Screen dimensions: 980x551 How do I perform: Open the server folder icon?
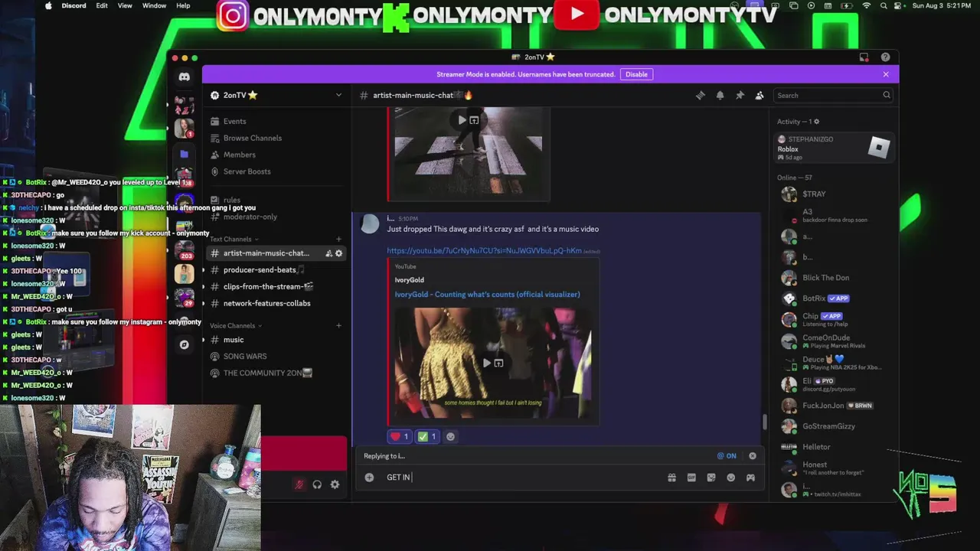(185, 154)
